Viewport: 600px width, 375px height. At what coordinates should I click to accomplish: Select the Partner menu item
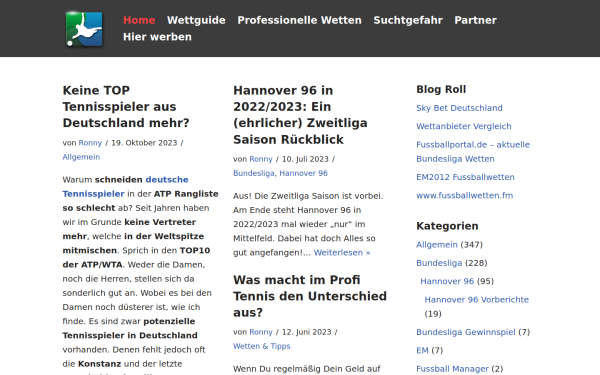pos(475,20)
